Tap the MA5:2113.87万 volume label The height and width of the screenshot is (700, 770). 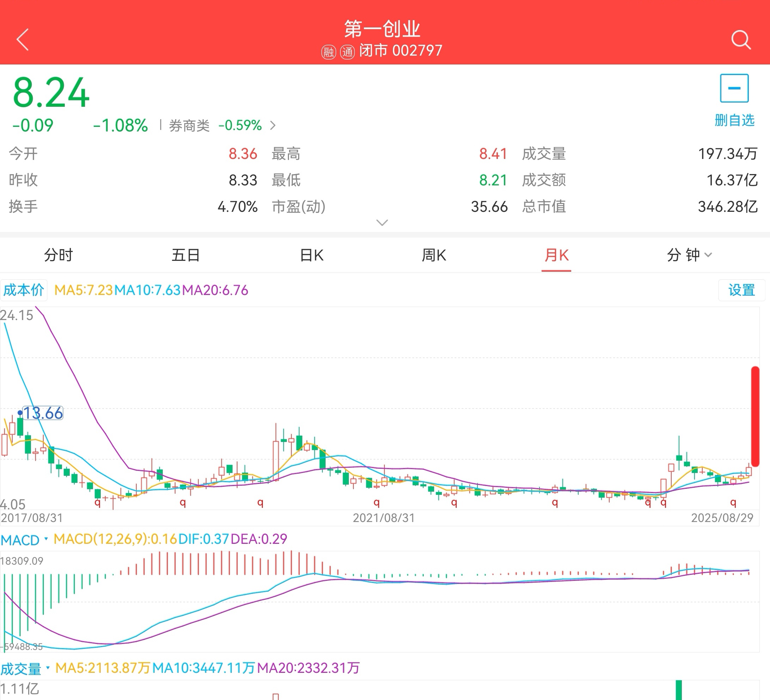point(103,668)
